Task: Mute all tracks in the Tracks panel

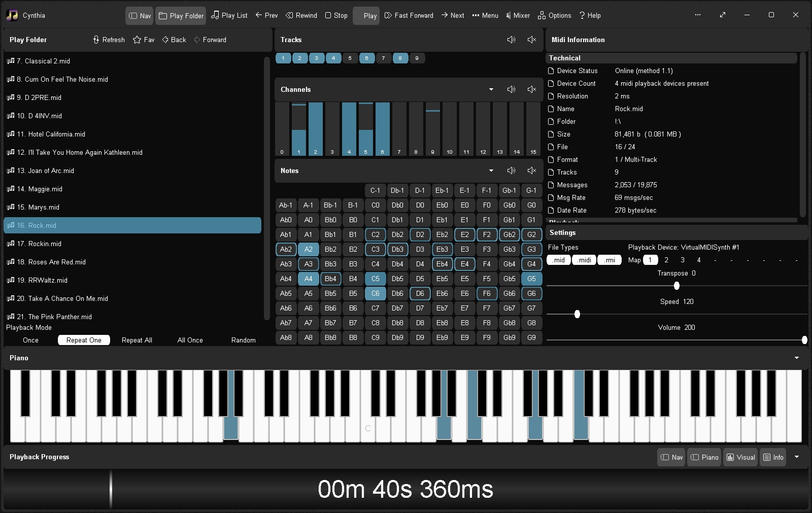Action: (531, 40)
